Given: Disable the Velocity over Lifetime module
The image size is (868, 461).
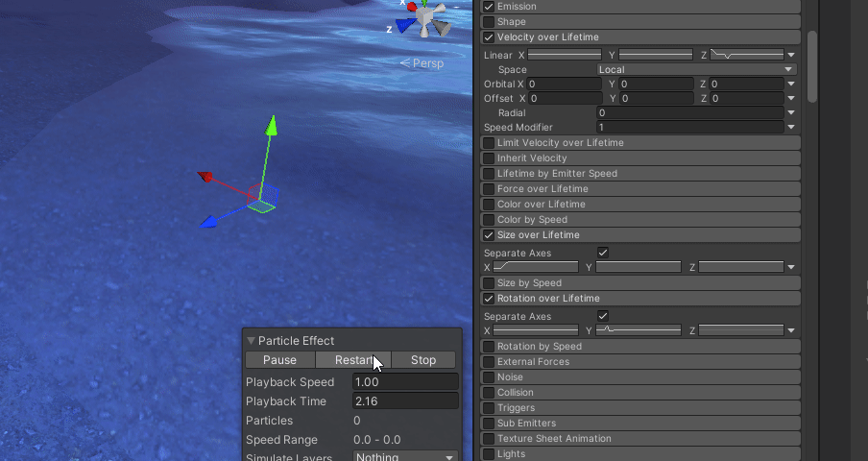Looking at the screenshot, I should click(x=489, y=37).
